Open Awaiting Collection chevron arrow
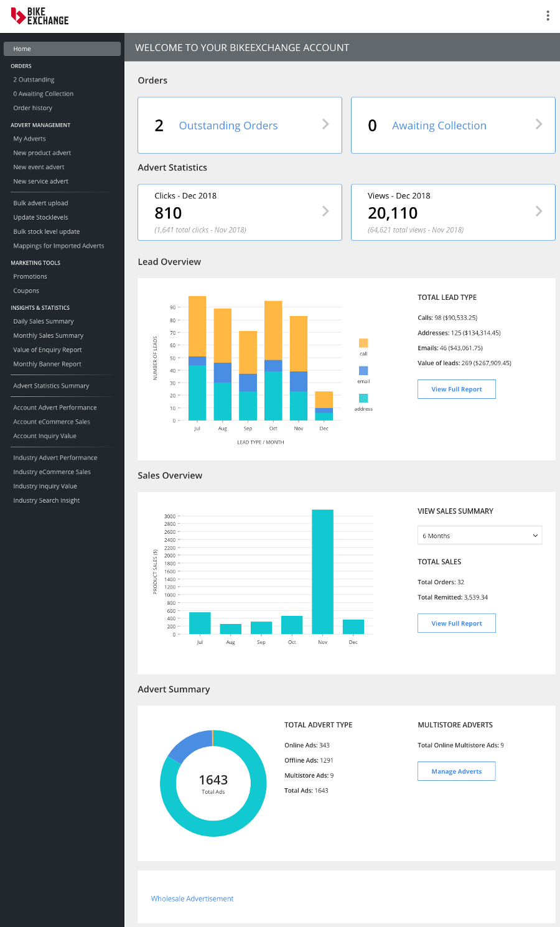 click(x=539, y=124)
